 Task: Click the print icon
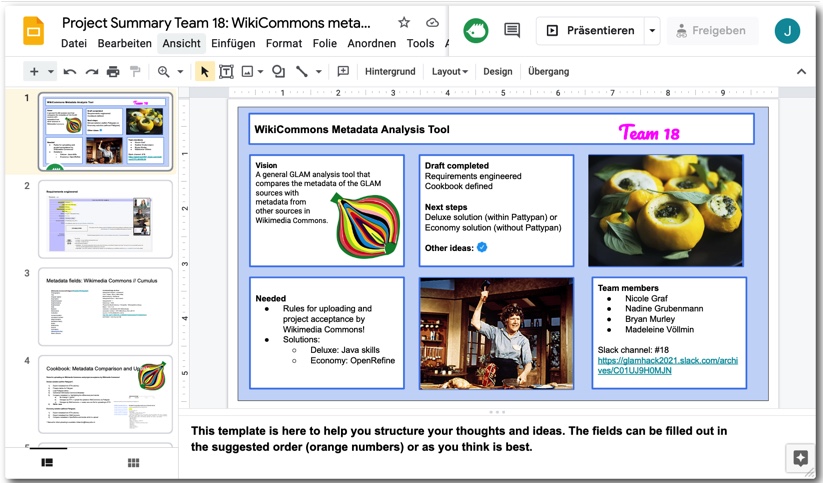coord(113,72)
